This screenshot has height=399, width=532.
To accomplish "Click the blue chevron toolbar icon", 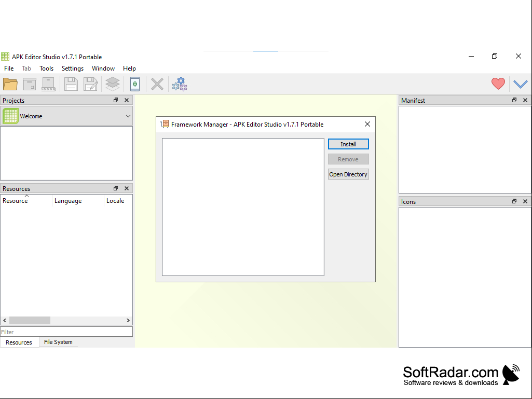I will click(520, 84).
